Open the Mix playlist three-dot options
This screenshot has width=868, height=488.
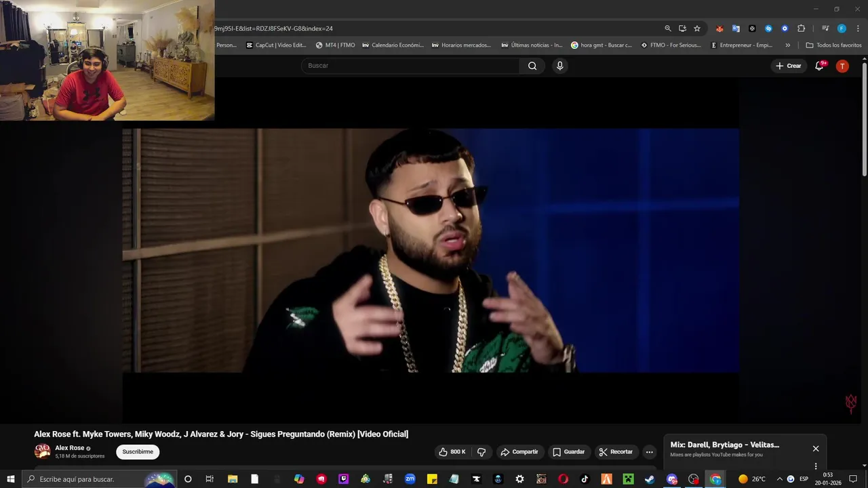(x=816, y=466)
